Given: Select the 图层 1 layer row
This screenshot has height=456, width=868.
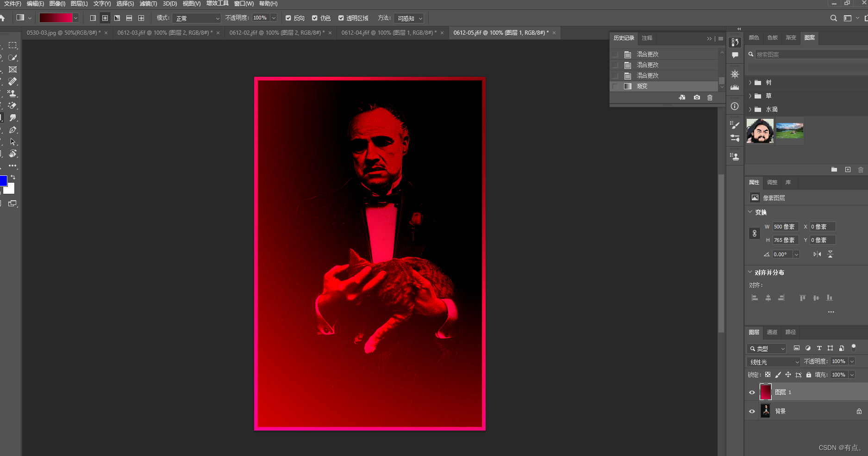Looking at the screenshot, I should pyautogui.click(x=806, y=392).
